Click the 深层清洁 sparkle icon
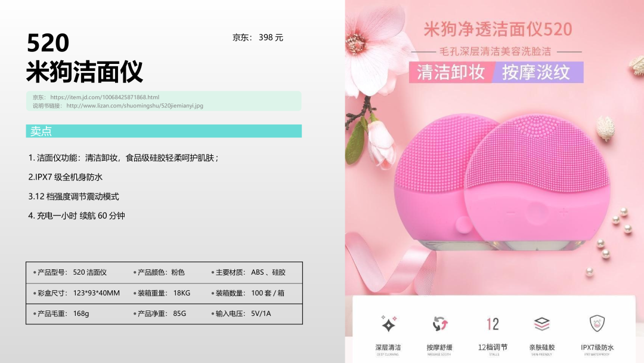The image size is (644, 363). click(389, 324)
